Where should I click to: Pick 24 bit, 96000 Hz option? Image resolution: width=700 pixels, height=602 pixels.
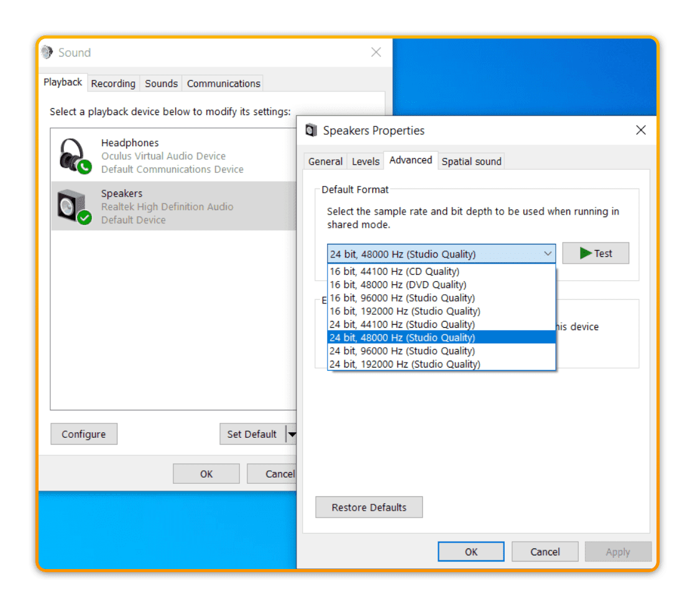click(x=402, y=351)
